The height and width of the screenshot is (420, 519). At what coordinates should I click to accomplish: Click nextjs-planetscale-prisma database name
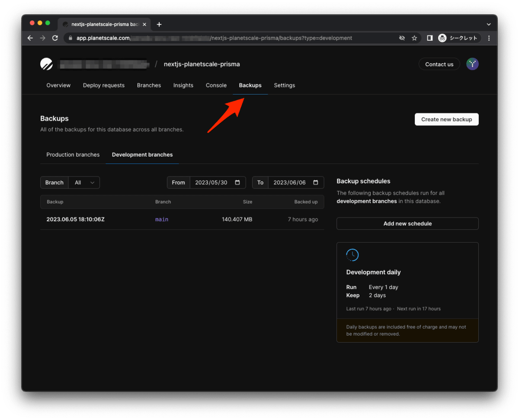202,64
